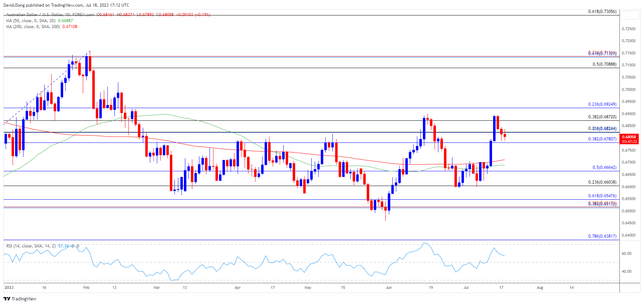The image size is (644, 305).
Task: Select the 0.236(0.69249) Fibonacci label
Action: (x=602, y=104)
